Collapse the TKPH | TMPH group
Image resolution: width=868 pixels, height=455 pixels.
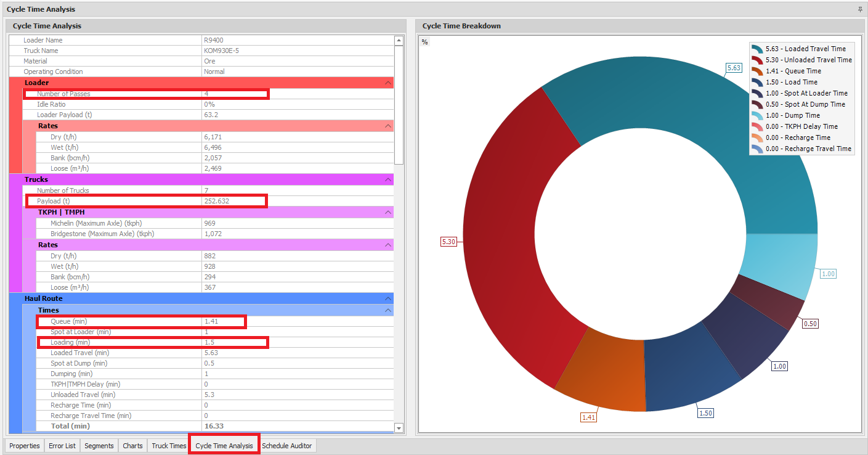tap(388, 212)
